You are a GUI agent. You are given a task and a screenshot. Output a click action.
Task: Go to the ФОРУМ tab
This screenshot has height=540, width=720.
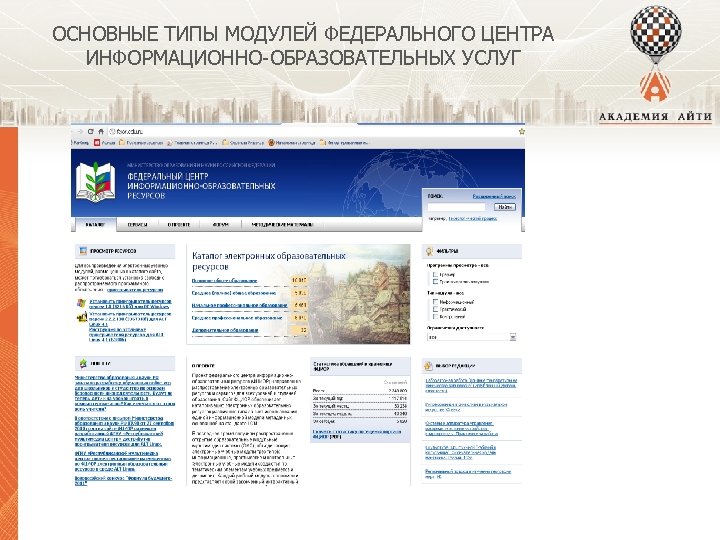tap(221, 225)
